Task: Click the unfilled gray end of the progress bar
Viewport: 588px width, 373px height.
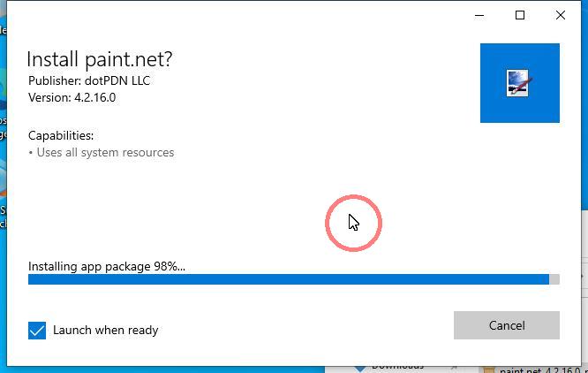Action: pyautogui.click(x=554, y=279)
